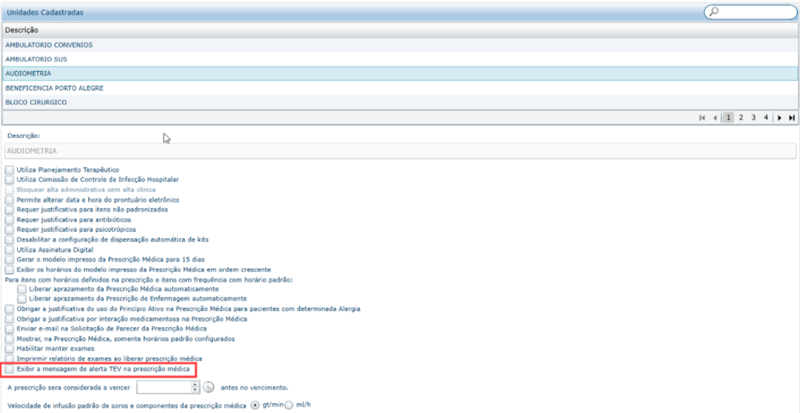Check Requer justificativa para antibióticos
This screenshot has width=800, height=413.
[10, 220]
